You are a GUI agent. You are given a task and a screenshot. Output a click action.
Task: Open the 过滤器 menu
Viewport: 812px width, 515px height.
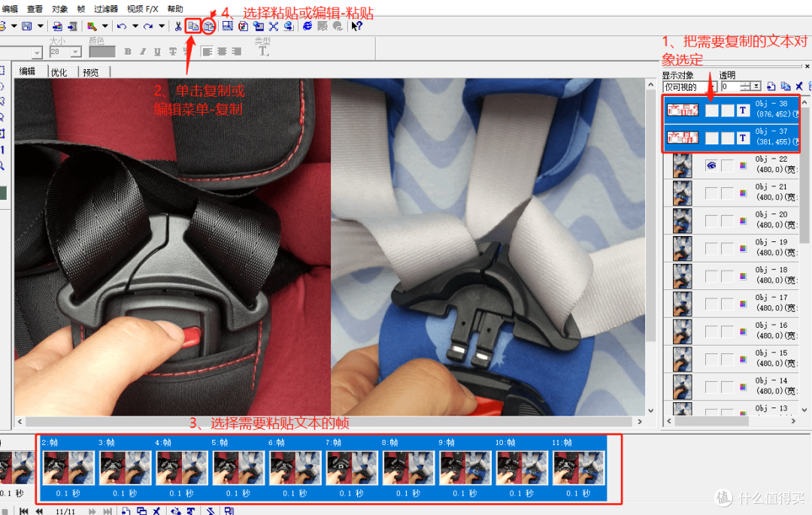coord(106,9)
